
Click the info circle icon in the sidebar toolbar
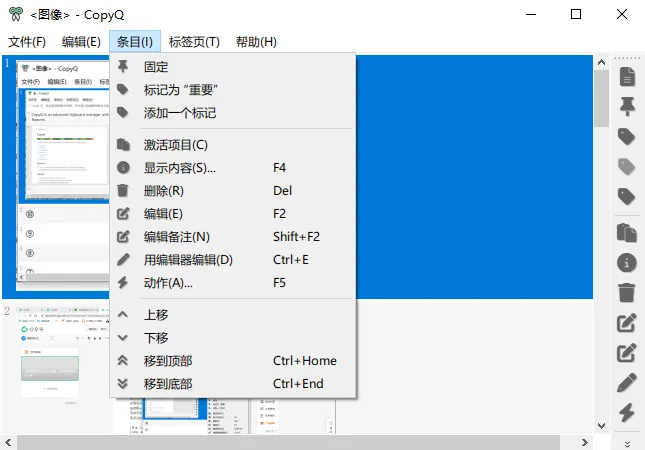(x=627, y=263)
